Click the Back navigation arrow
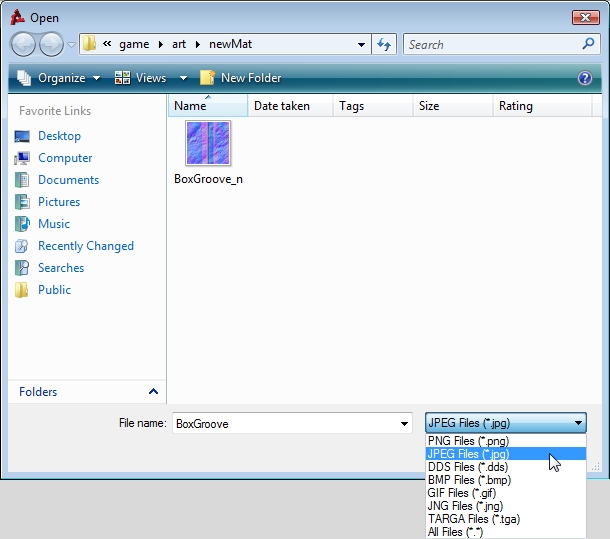610x539 pixels. click(x=23, y=44)
